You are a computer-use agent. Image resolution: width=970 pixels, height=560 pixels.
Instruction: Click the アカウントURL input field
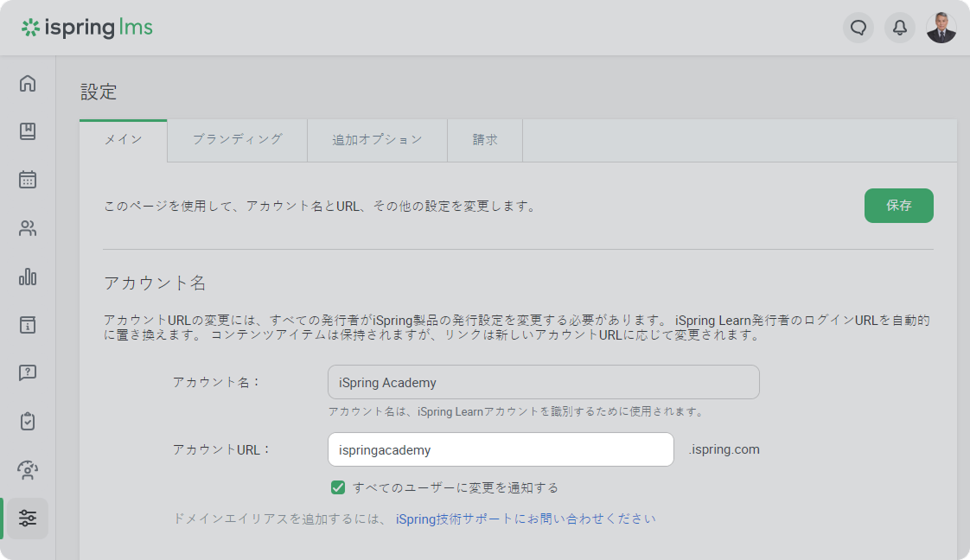click(501, 449)
